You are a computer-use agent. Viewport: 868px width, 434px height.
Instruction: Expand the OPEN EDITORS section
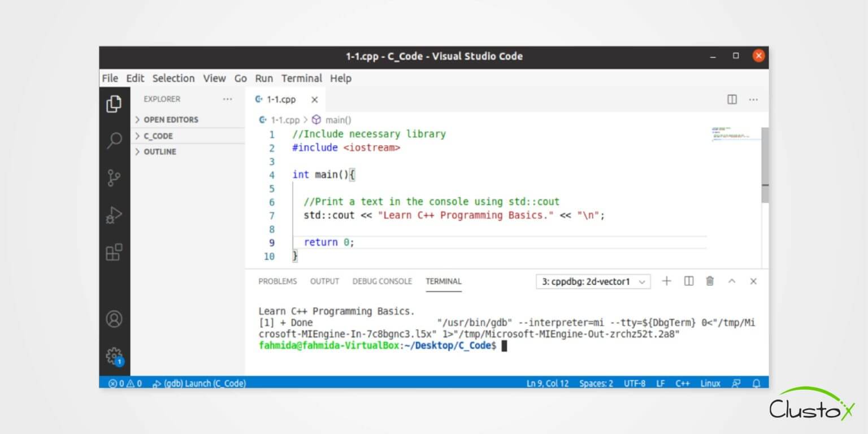pos(170,120)
